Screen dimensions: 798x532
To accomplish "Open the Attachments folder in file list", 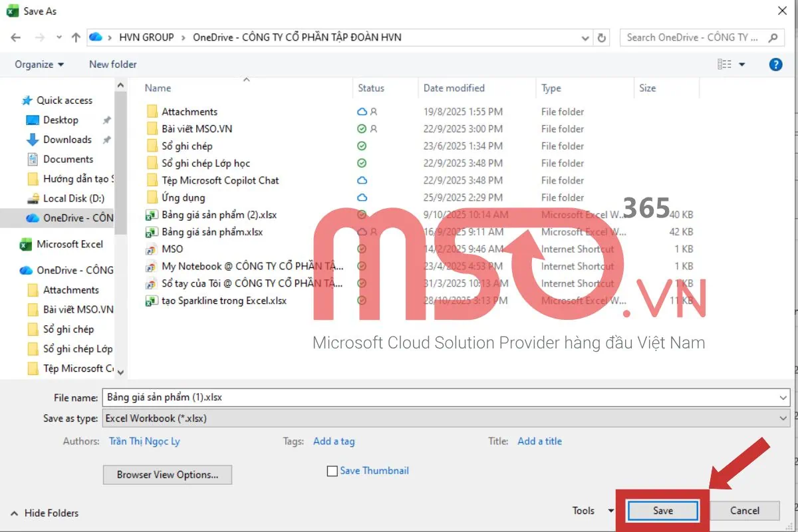I will (189, 112).
